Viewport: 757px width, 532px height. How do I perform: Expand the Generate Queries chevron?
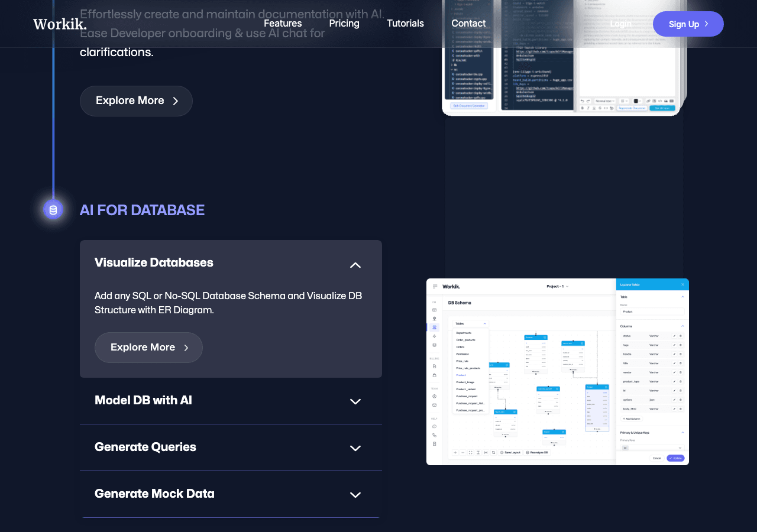(355, 448)
